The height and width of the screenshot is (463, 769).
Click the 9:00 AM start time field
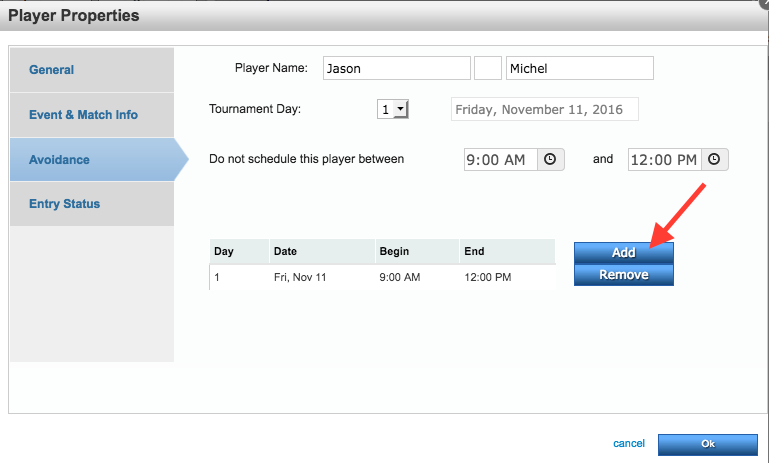click(x=500, y=159)
